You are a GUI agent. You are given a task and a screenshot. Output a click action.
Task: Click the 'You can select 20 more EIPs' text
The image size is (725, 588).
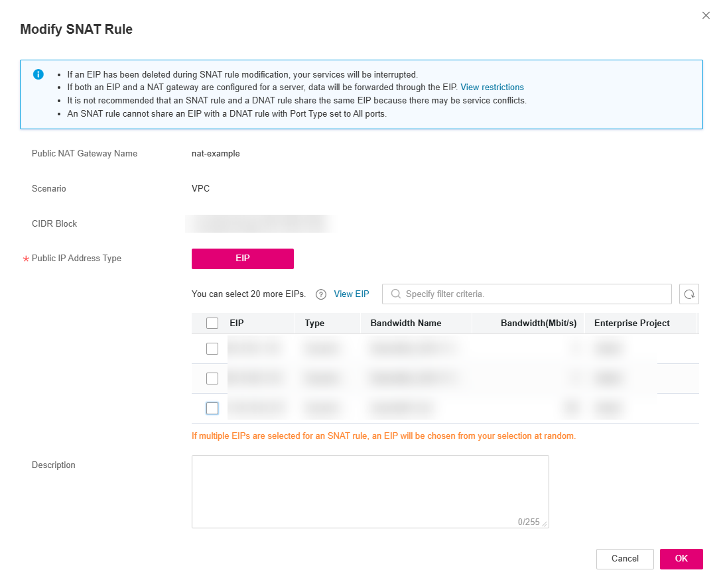click(249, 294)
